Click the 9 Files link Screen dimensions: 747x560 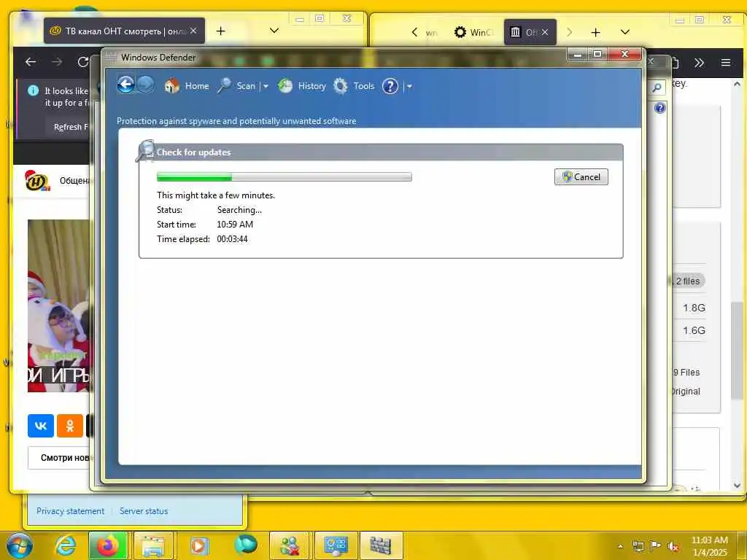tap(686, 373)
